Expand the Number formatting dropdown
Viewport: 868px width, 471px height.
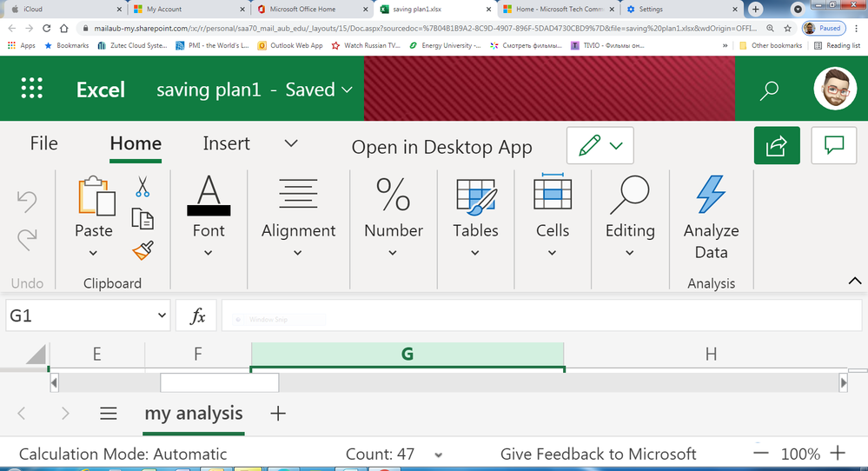click(393, 216)
